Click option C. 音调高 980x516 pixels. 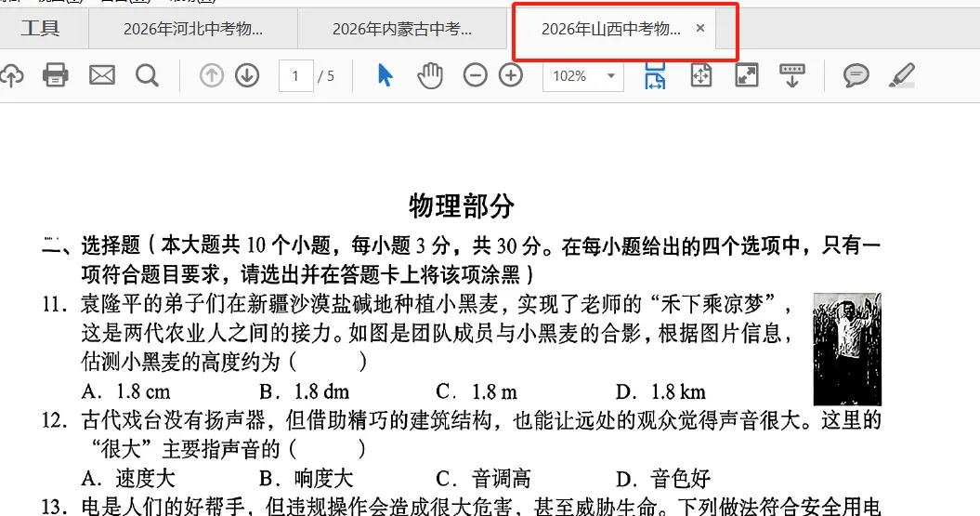483,479
